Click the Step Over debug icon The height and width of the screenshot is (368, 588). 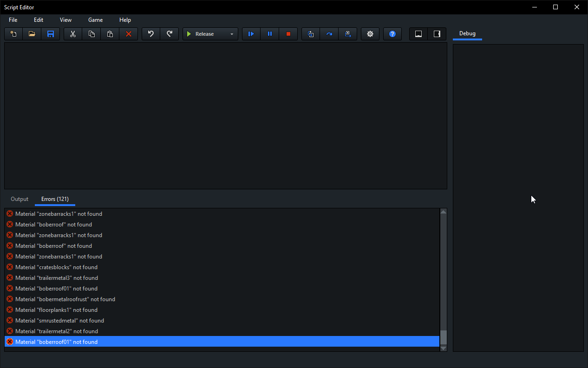click(329, 34)
